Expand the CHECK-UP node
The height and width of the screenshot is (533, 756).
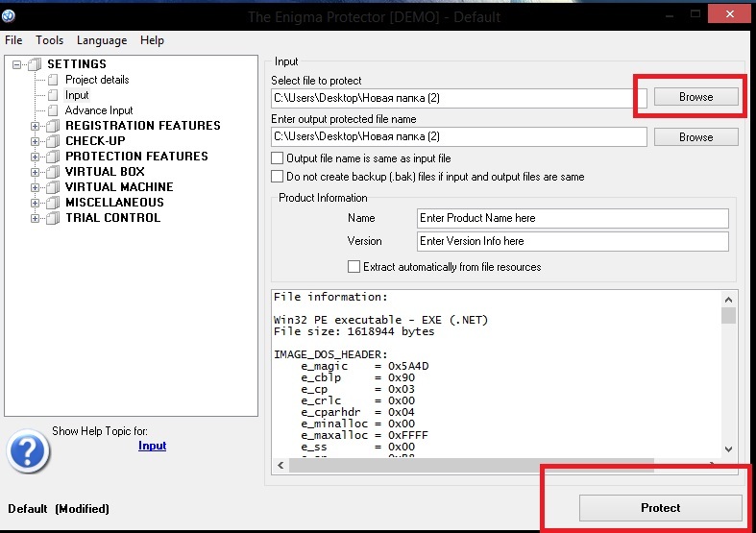(x=35, y=142)
